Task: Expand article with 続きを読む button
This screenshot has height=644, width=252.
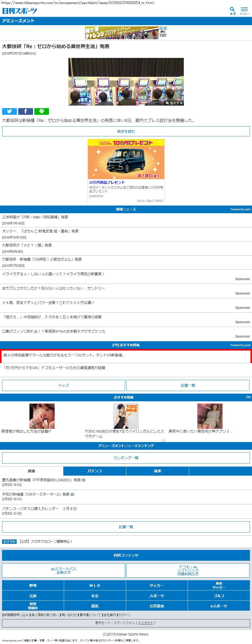Action: click(x=126, y=131)
